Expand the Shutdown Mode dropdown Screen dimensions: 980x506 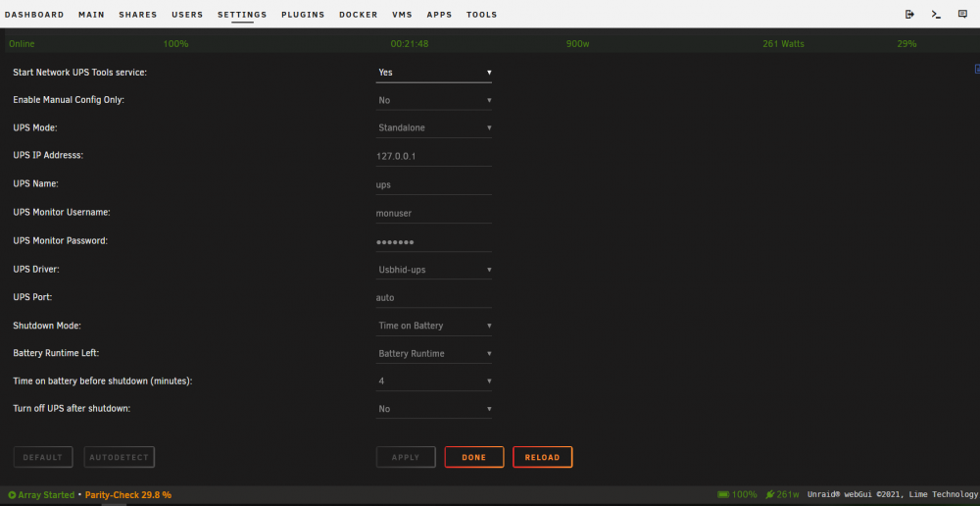click(434, 326)
